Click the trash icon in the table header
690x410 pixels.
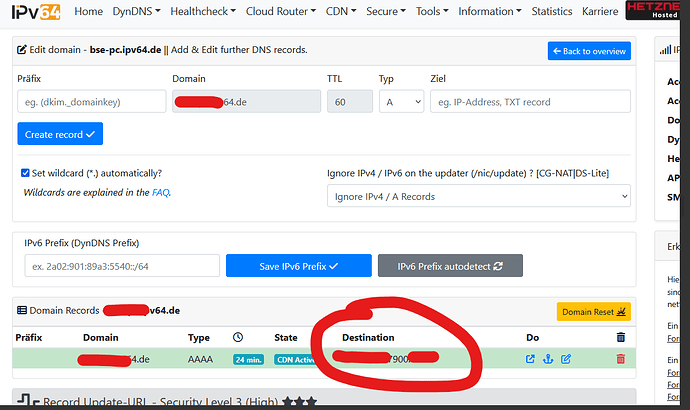[621, 338]
